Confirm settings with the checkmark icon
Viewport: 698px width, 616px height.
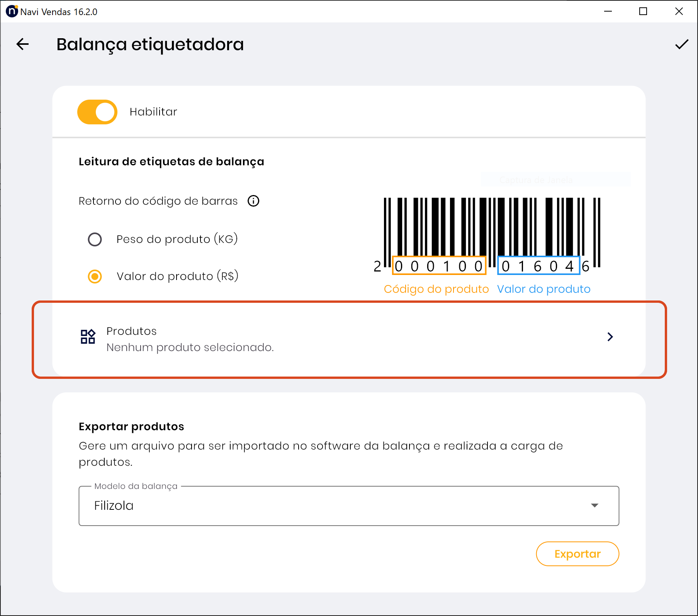tap(681, 44)
